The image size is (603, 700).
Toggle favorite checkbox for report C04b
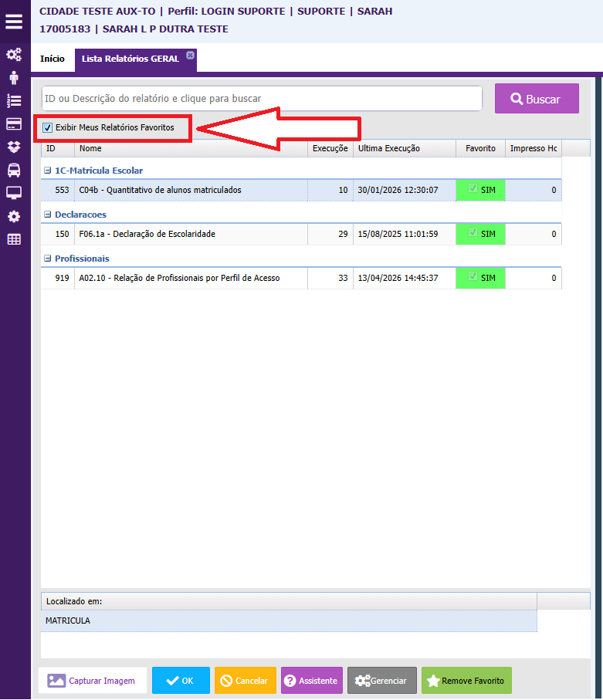point(473,189)
